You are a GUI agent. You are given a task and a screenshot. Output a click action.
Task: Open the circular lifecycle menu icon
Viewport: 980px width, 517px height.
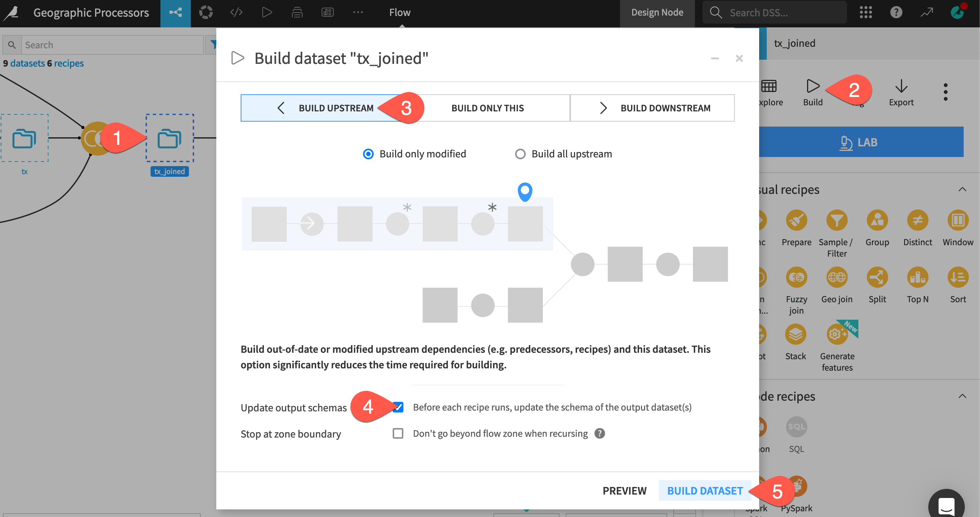point(206,13)
